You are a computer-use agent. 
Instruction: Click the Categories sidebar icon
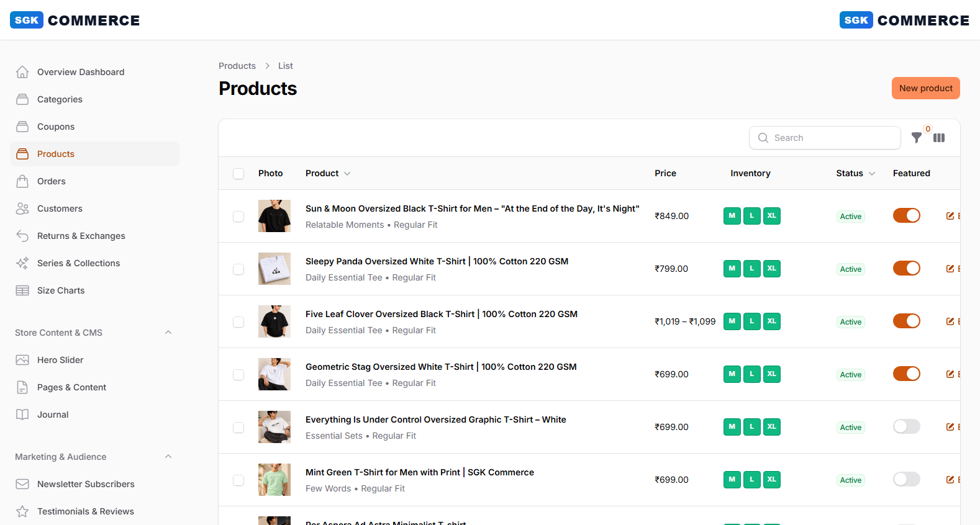(22, 99)
